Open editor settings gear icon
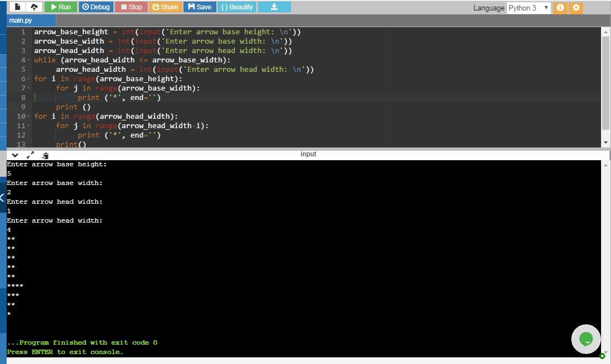611x364 pixels. (x=576, y=8)
